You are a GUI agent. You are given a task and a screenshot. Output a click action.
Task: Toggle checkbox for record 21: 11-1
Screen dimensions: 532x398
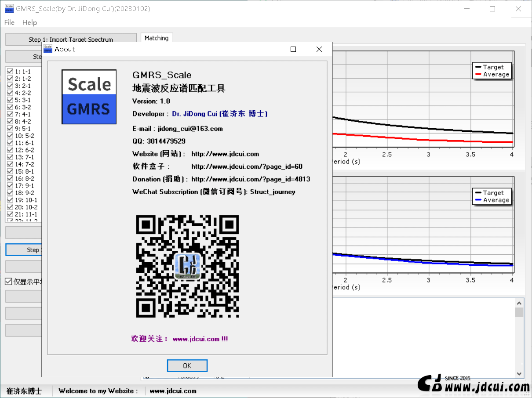(x=10, y=214)
